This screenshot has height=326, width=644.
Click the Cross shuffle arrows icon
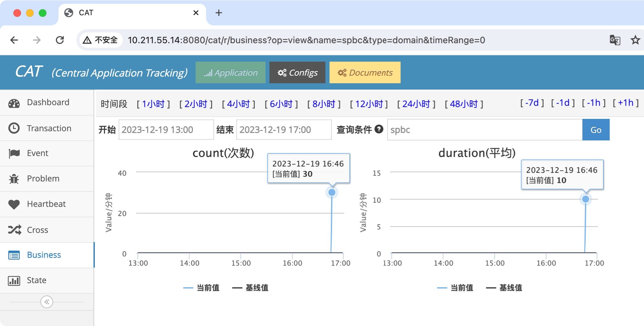(x=15, y=230)
